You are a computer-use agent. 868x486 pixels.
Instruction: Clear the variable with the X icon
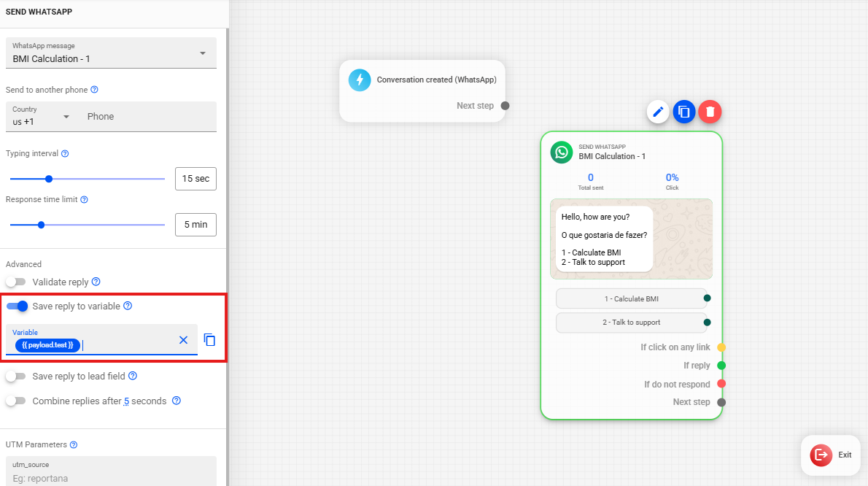pyautogui.click(x=184, y=340)
